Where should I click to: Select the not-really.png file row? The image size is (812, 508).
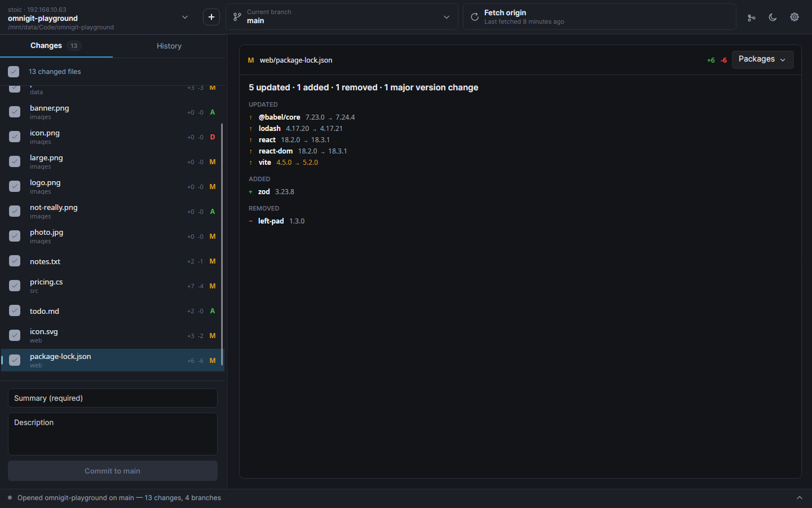tap(113, 211)
